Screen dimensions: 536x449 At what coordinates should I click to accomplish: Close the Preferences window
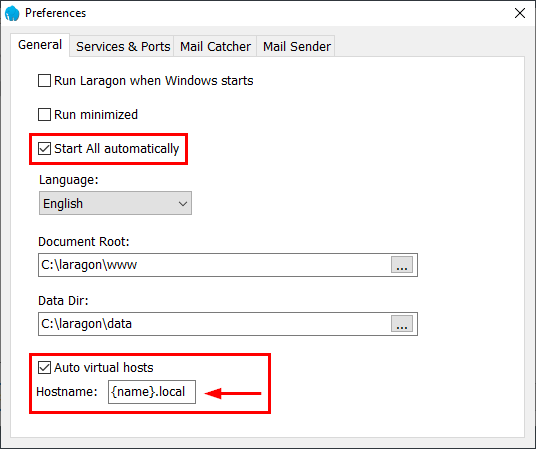click(520, 13)
